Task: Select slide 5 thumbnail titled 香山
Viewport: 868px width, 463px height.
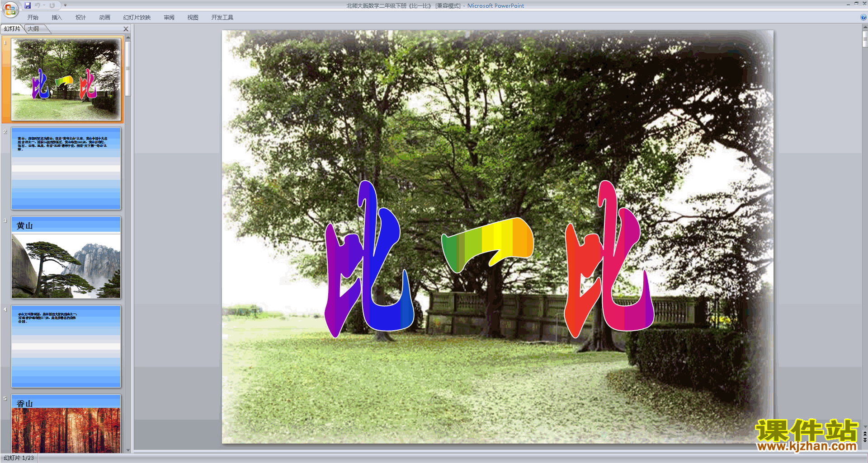Action: click(x=66, y=424)
